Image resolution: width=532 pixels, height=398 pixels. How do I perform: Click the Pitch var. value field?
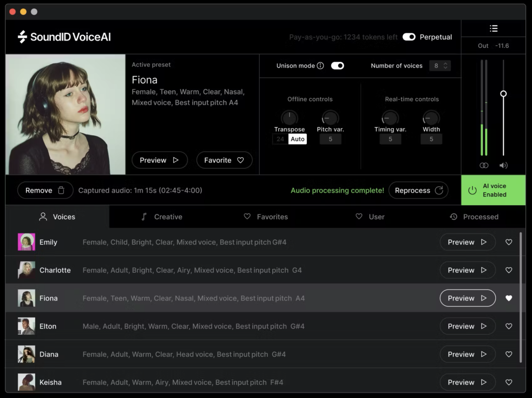tap(330, 139)
